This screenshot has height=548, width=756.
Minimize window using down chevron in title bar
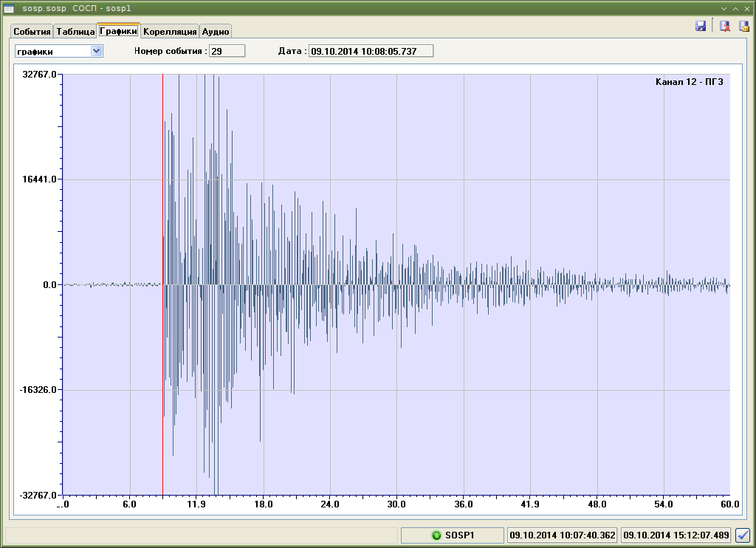[x=724, y=7]
